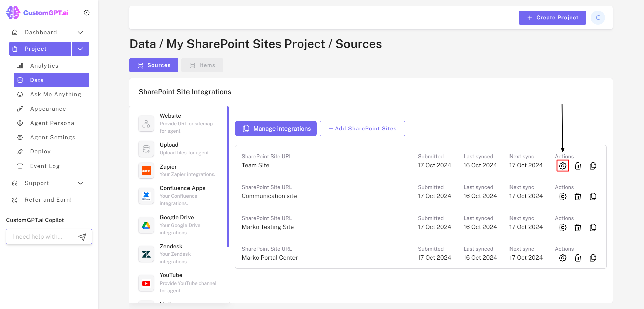Select the Upload source icon
The width and height of the screenshot is (644, 309).
pos(146,149)
